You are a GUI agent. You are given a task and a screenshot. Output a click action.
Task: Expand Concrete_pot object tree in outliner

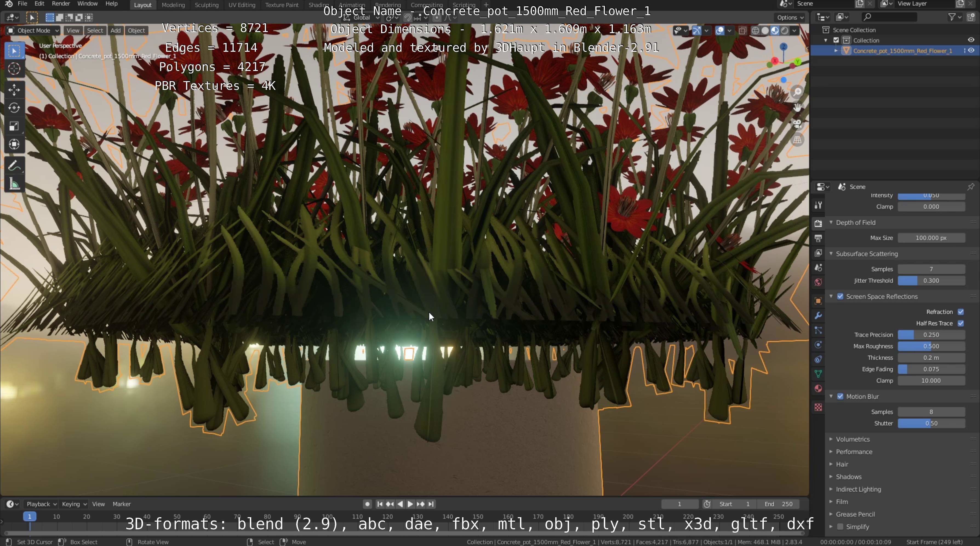836,51
